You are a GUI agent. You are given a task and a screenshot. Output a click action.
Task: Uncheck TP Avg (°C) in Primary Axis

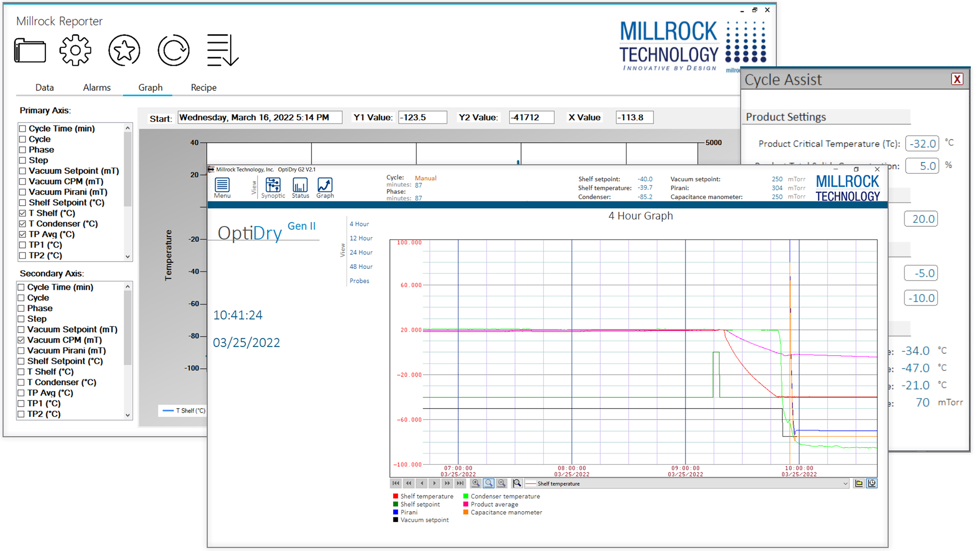coord(22,234)
